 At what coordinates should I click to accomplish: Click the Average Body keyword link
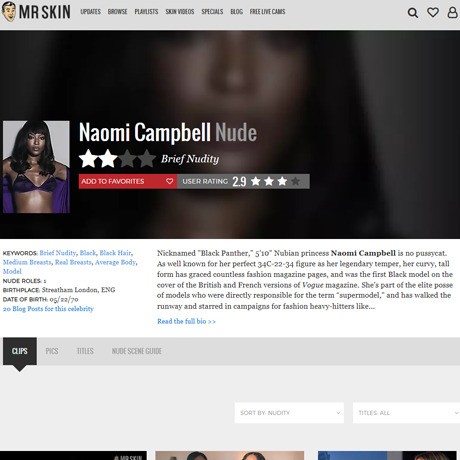point(115,262)
